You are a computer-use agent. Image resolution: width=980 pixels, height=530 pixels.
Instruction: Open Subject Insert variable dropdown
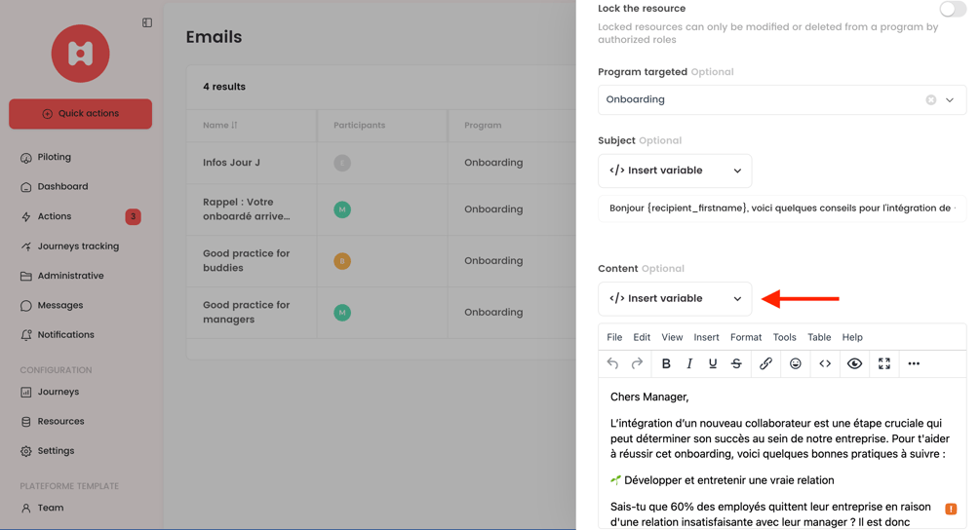tap(675, 170)
